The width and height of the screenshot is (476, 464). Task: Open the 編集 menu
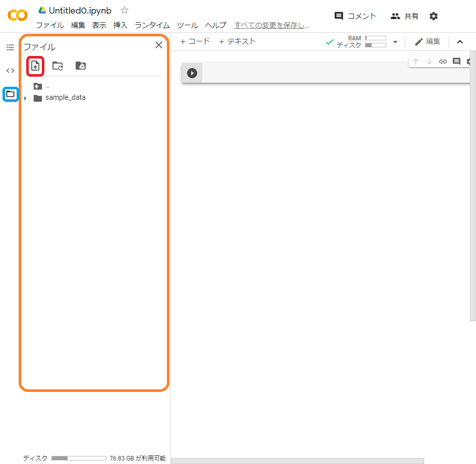[x=78, y=25]
